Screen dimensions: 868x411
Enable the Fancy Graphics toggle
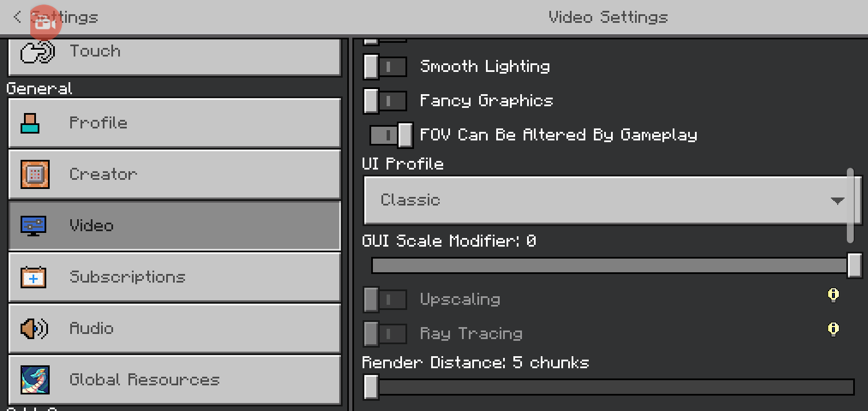tap(385, 101)
